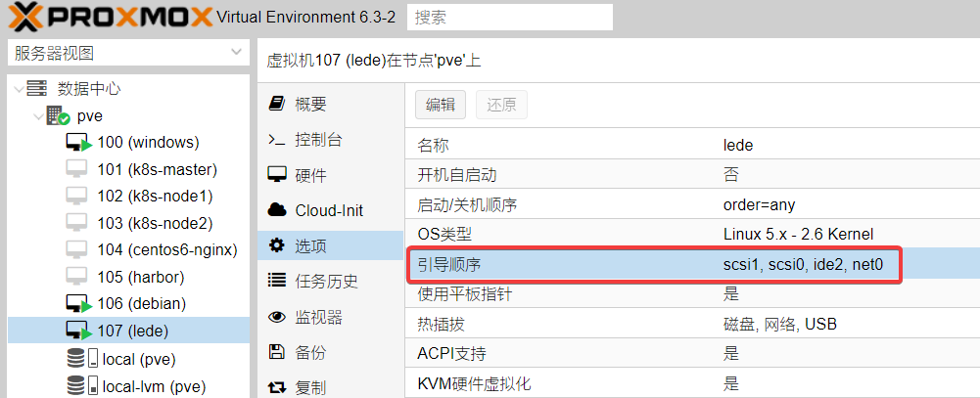Image resolution: width=980 pixels, height=398 pixels.
Task: Click the monitor eye icon
Action: (276, 317)
